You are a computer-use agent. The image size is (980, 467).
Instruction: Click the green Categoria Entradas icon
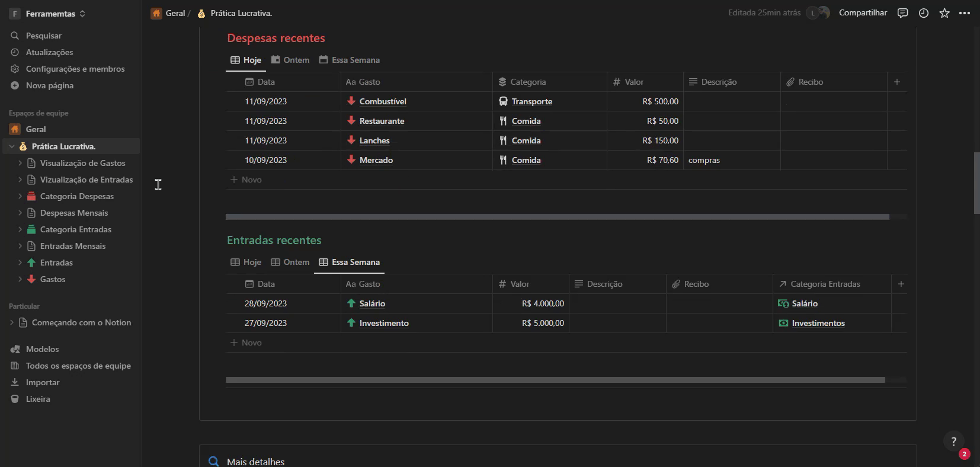click(x=31, y=229)
